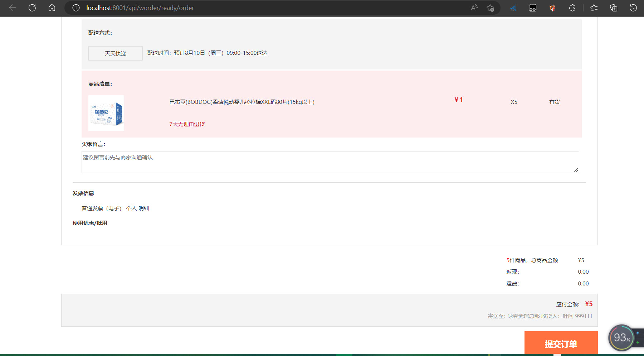Click the BOBDOG diaper product thumbnail

pos(106,113)
